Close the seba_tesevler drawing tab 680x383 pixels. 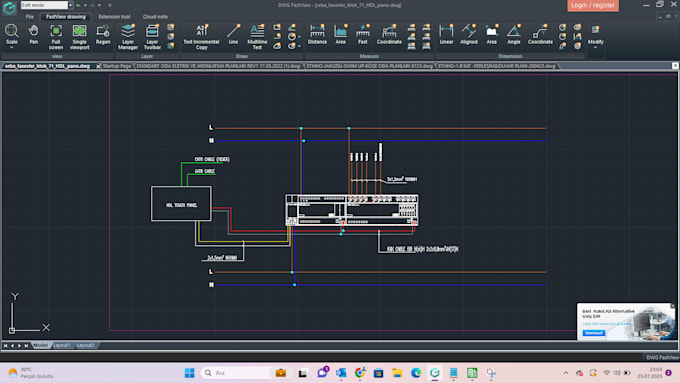98,66
